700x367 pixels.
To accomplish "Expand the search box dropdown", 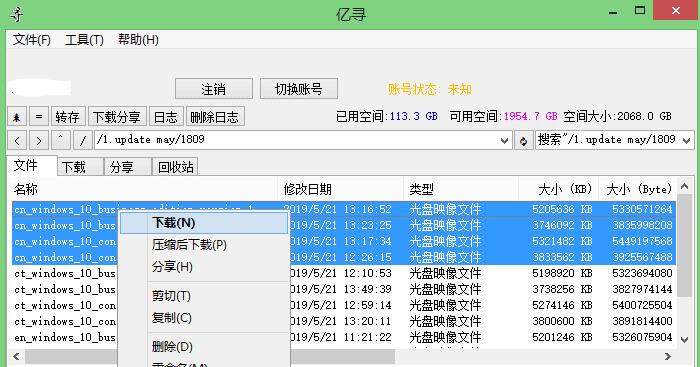I will click(687, 141).
